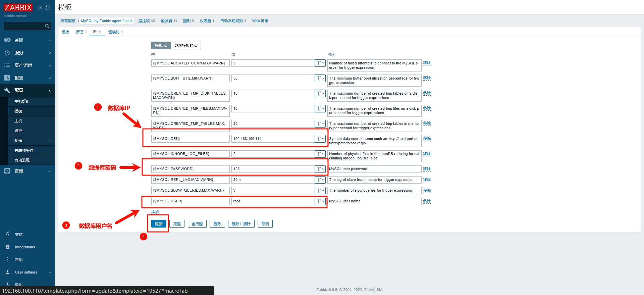This screenshot has height=295, width=644.
Task: Click the 删除 delete button
Action: [217, 224]
